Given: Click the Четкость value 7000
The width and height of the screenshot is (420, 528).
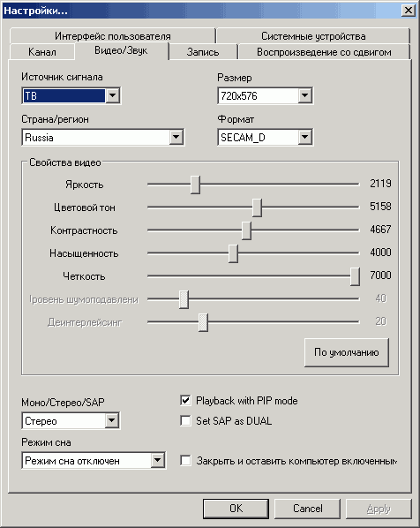Looking at the screenshot, I should [x=380, y=275].
